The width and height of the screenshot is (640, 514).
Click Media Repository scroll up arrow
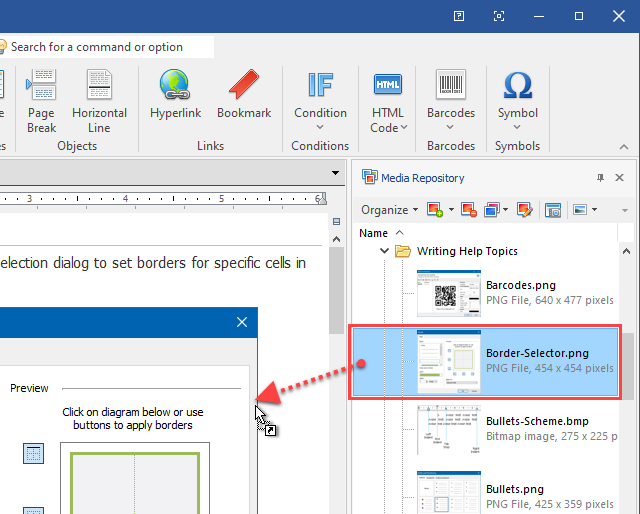pyautogui.click(x=626, y=251)
